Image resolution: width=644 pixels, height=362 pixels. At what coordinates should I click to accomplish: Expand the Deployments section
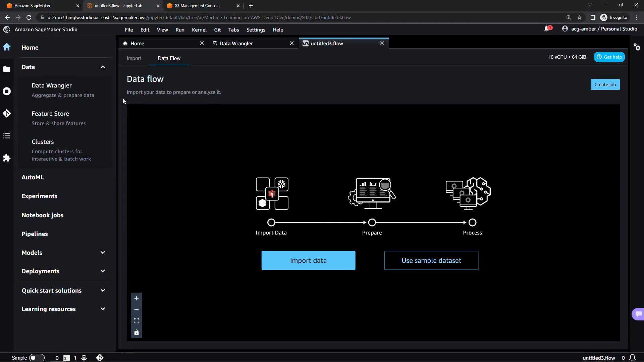(x=103, y=271)
